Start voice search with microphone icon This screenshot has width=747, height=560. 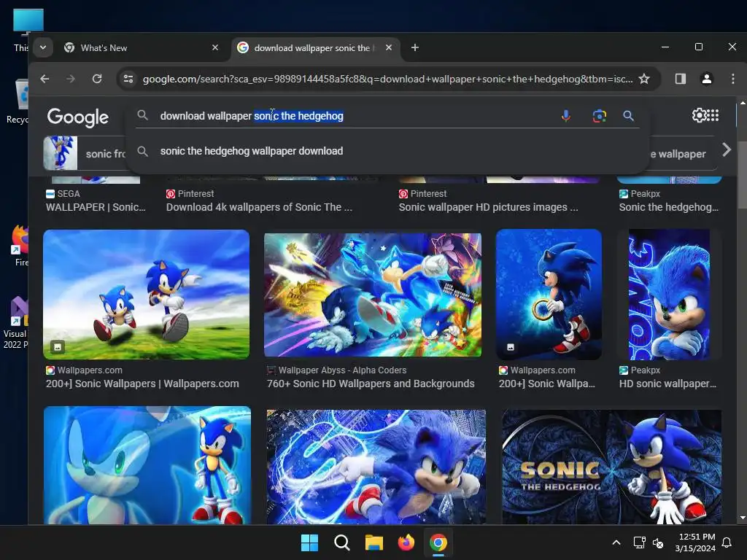[566, 116]
